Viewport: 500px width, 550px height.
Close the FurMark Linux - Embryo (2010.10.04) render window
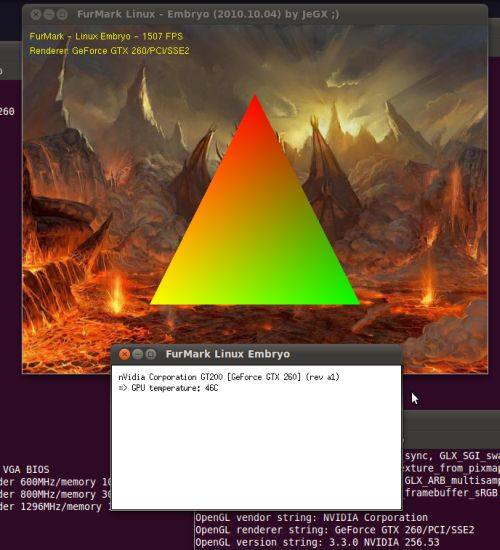36,14
